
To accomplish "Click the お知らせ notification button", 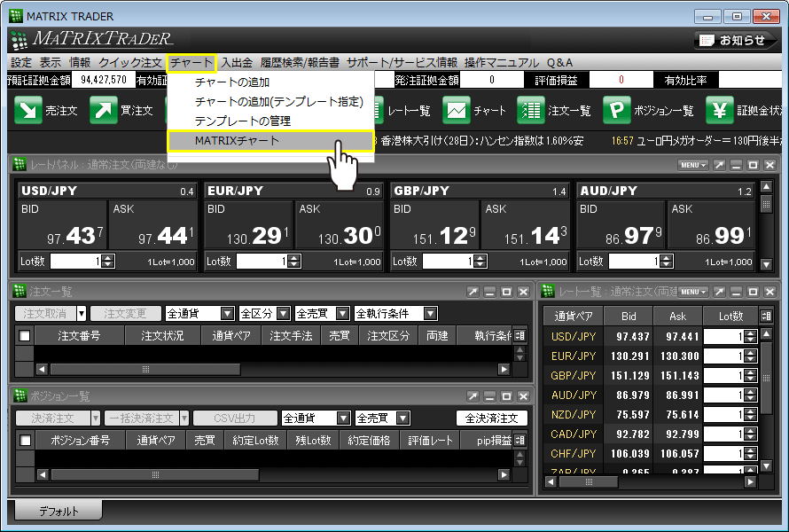I will point(736,40).
